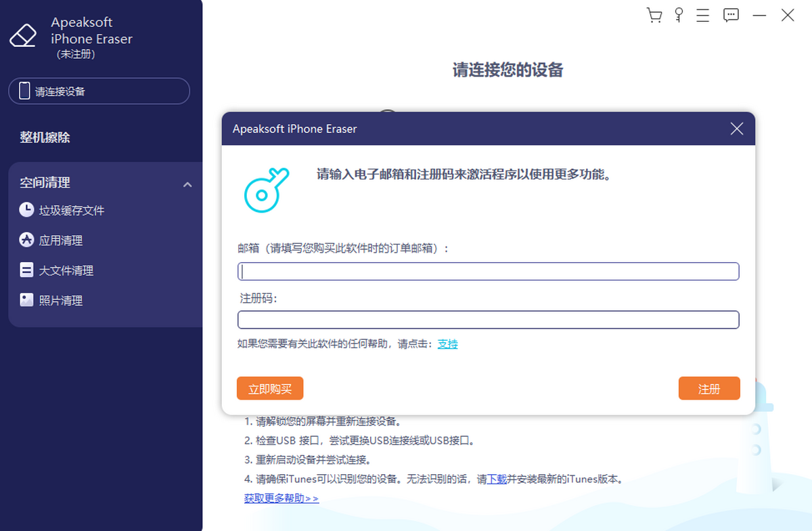Open the hamburger menu icon
This screenshot has height=531, width=812.
703,15
